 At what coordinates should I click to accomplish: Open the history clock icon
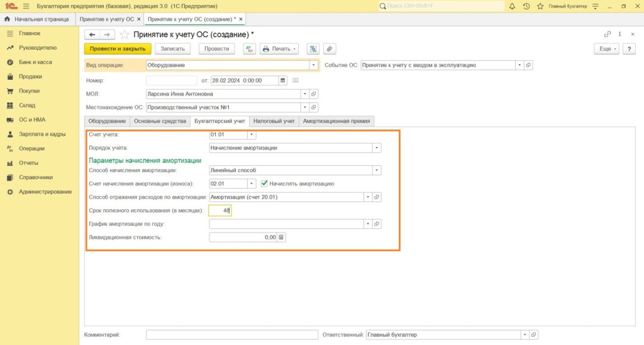click(x=526, y=6)
